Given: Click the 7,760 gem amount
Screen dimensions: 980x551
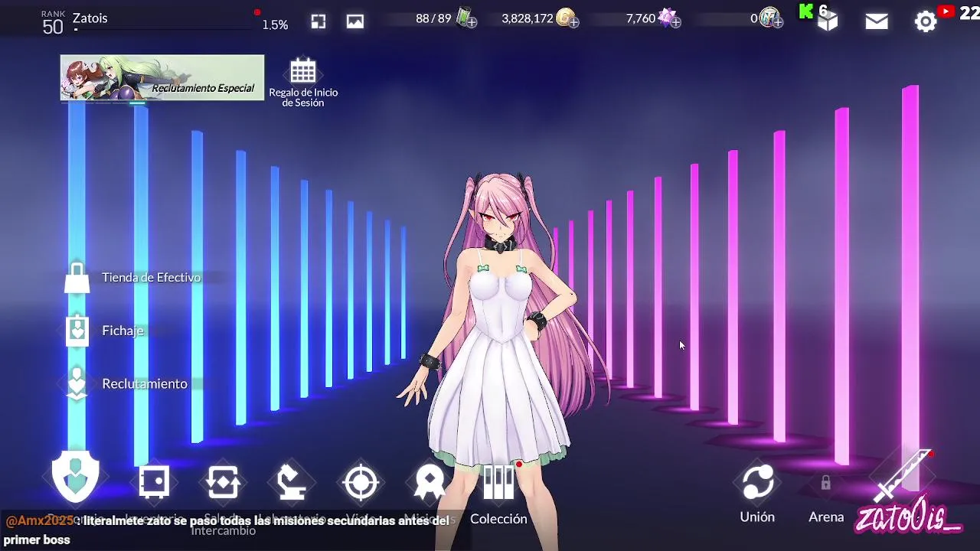Looking at the screenshot, I should click(x=640, y=18).
